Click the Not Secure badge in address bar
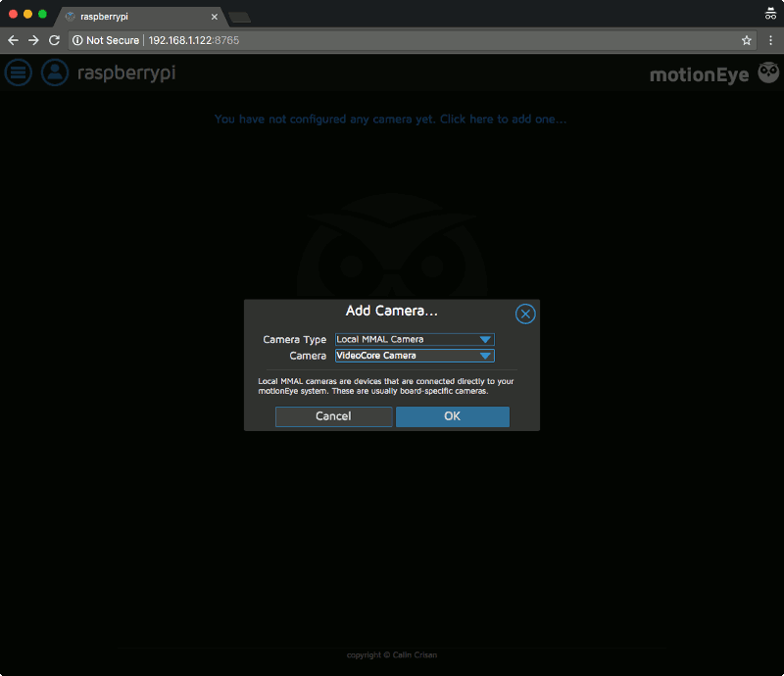Viewport: 784px width, 676px height. 105,40
